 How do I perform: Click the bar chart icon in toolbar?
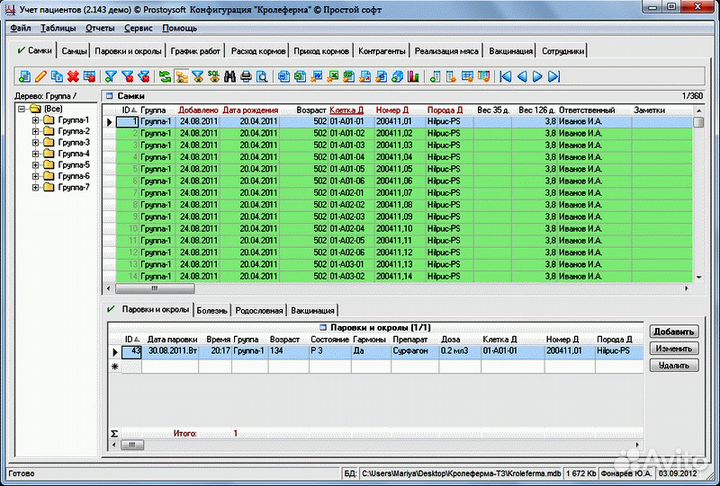(x=413, y=76)
